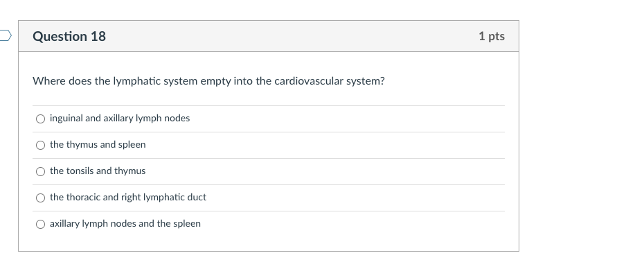Select the 'axillary lymph nodes and the spleen' radio button
The width and height of the screenshot is (644, 269).
(40, 224)
